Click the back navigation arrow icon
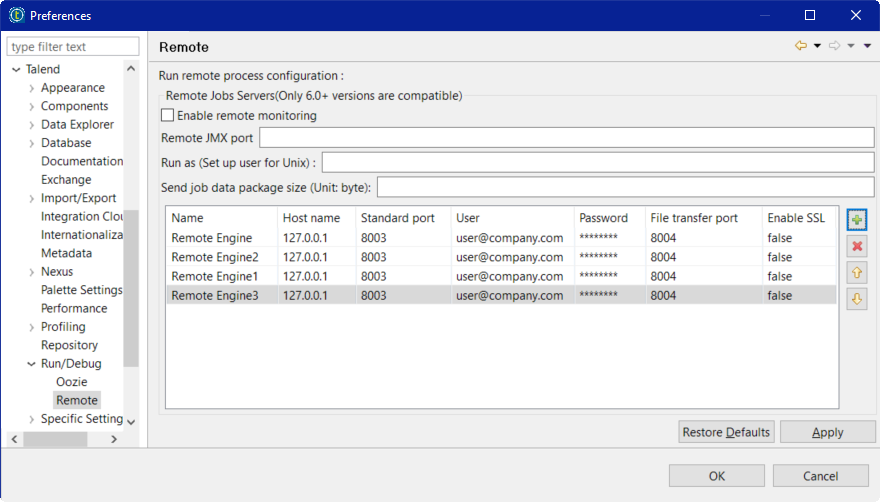 click(801, 46)
